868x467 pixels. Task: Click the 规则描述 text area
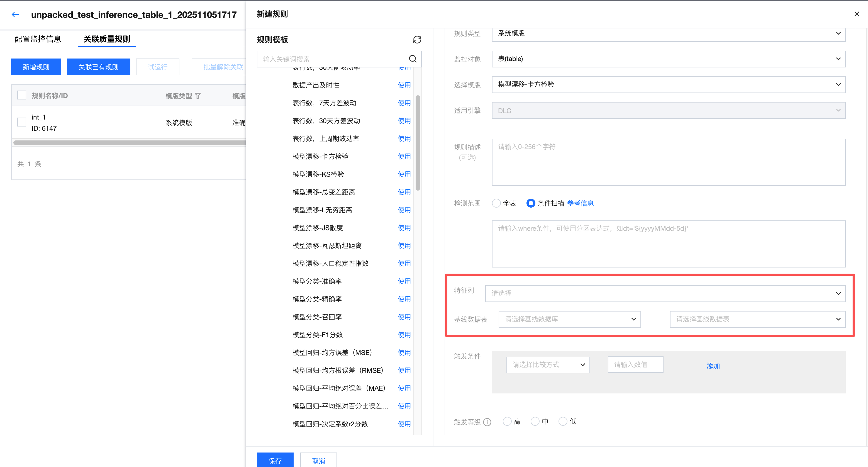[668, 162]
